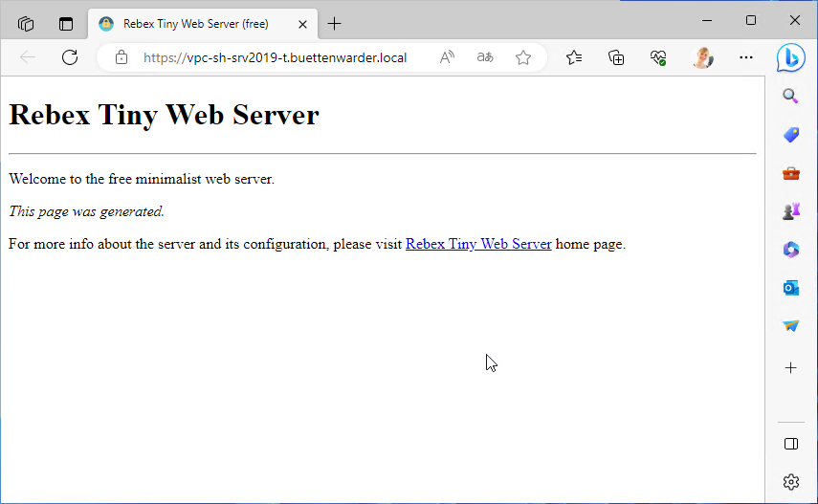818x504 pixels.
Task: Open Settings and more menu
Action: tap(746, 57)
